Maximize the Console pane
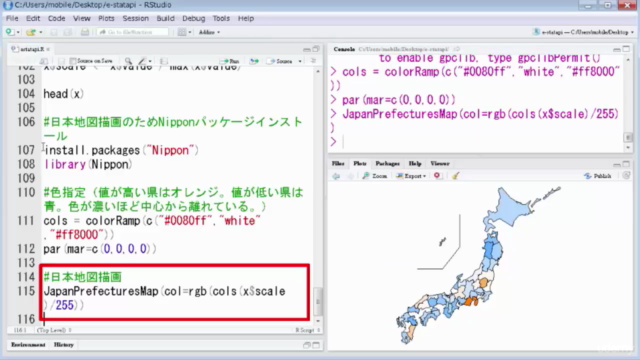Screen dimensions: 640x360 [x=626, y=49]
